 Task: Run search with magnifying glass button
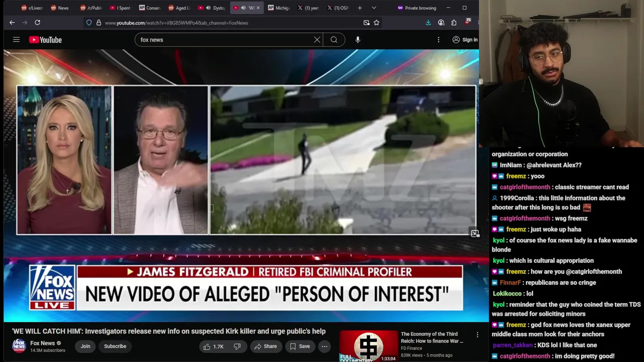tap(334, 40)
